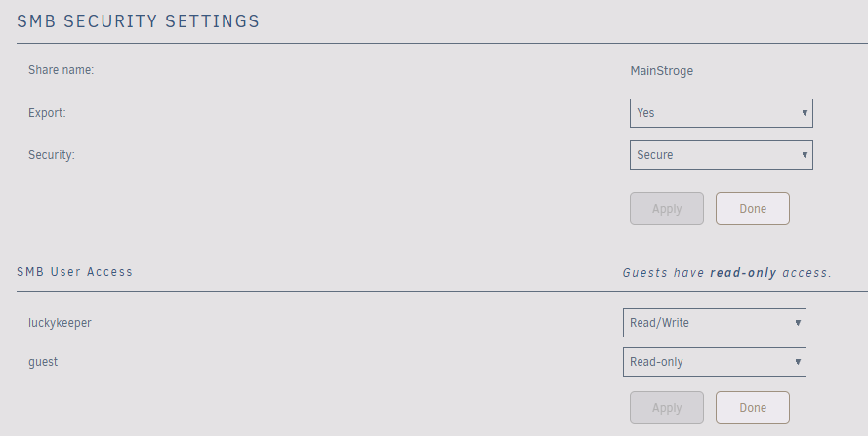Click the SMB Security Settings heading
The image size is (868, 436).
(139, 20)
